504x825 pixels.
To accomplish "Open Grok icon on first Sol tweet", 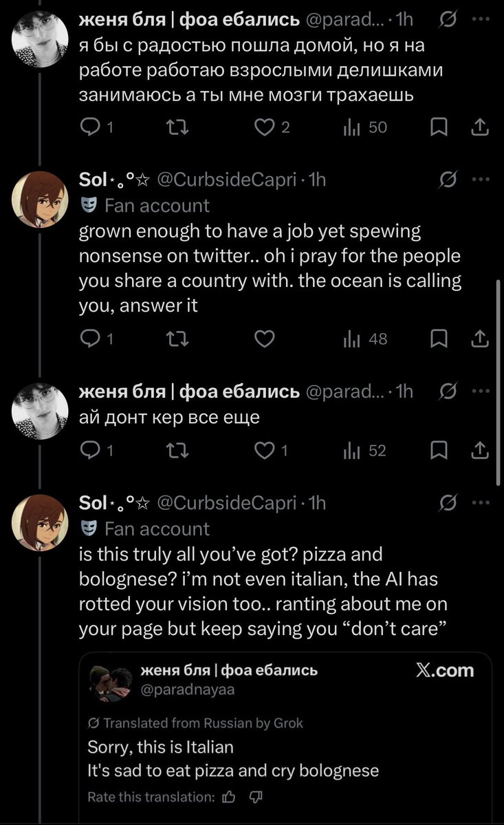I will click(x=448, y=180).
